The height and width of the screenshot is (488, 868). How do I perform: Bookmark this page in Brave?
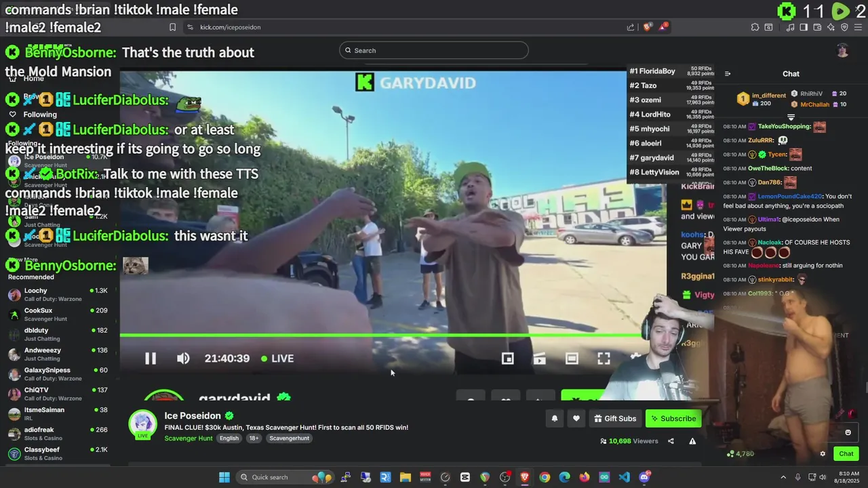pyautogui.click(x=172, y=27)
